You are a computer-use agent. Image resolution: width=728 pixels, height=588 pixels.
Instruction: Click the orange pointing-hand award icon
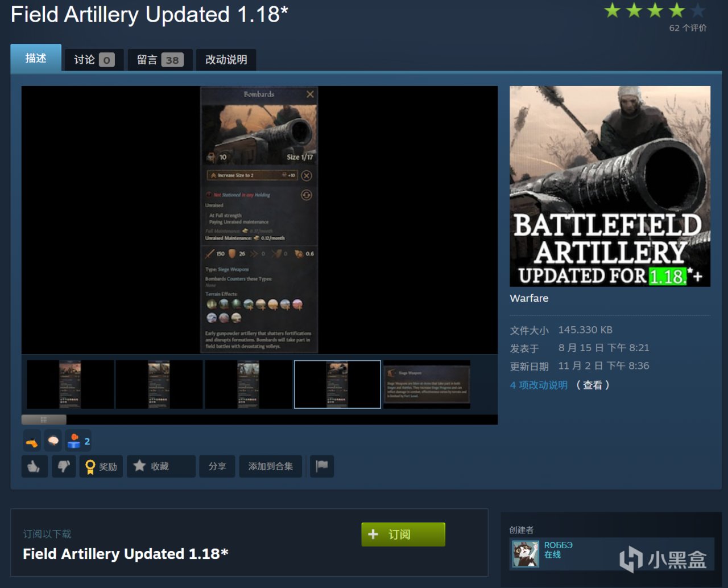point(32,441)
